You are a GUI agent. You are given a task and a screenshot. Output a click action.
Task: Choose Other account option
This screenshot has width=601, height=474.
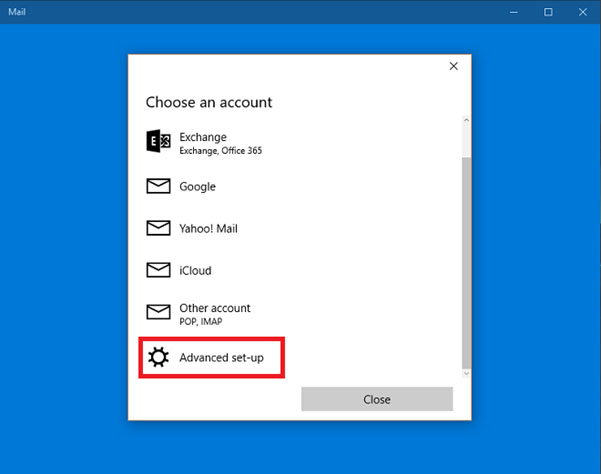299,313
